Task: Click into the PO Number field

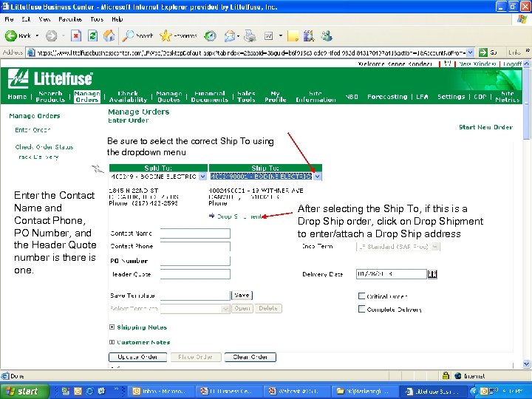Action: [195, 261]
